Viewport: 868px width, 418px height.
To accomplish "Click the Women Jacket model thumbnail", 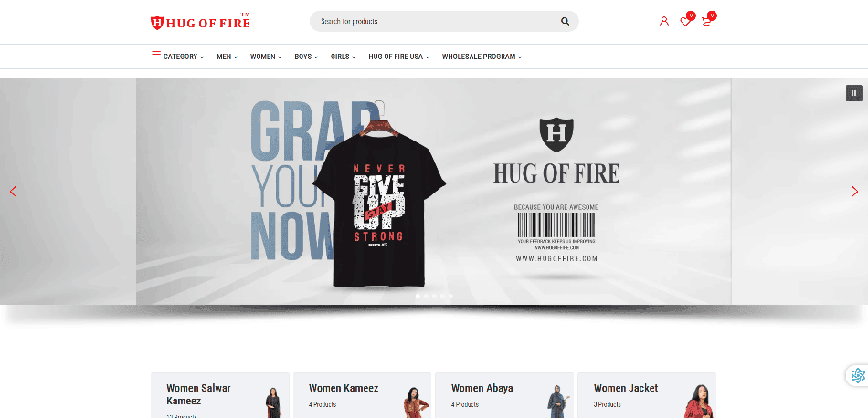I will (x=698, y=402).
